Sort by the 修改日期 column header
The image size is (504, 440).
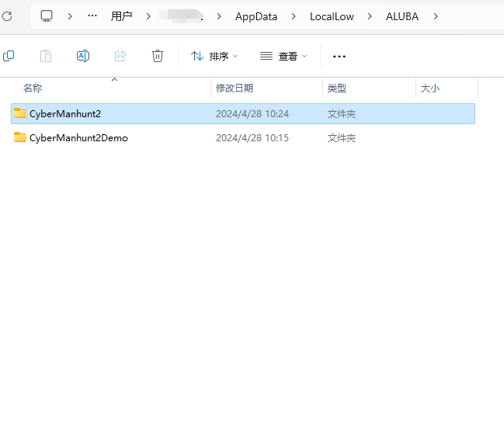(235, 88)
